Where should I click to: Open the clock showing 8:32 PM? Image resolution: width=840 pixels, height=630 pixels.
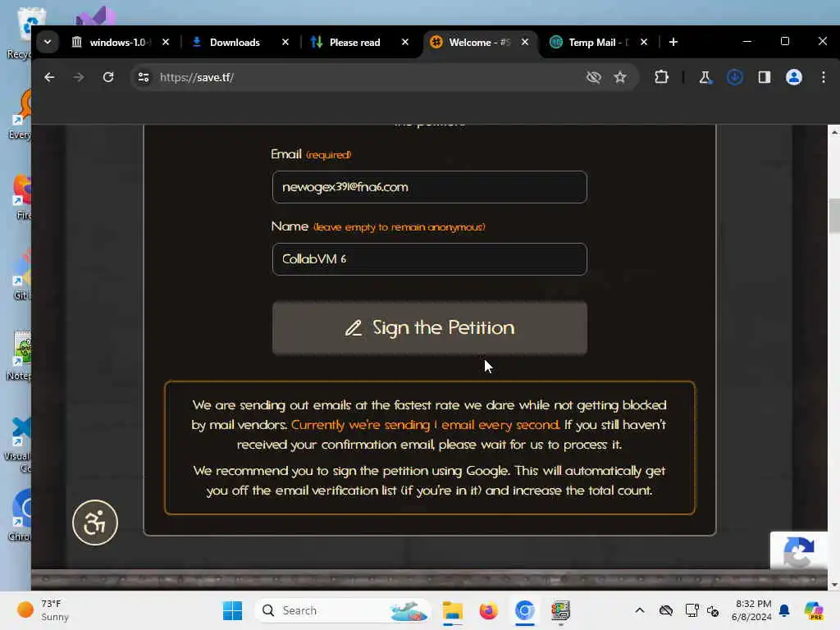(x=752, y=610)
